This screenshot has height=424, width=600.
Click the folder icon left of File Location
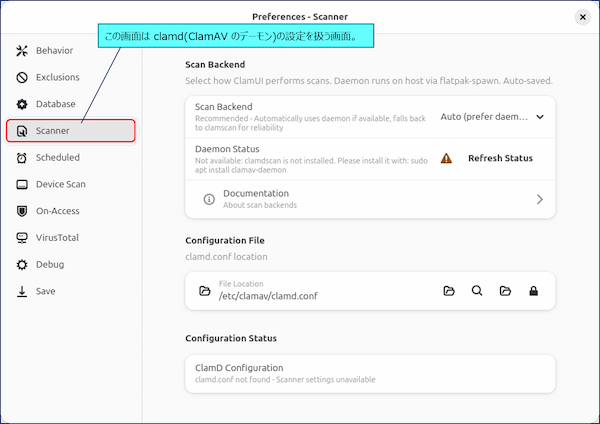click(x=205, y=291)
